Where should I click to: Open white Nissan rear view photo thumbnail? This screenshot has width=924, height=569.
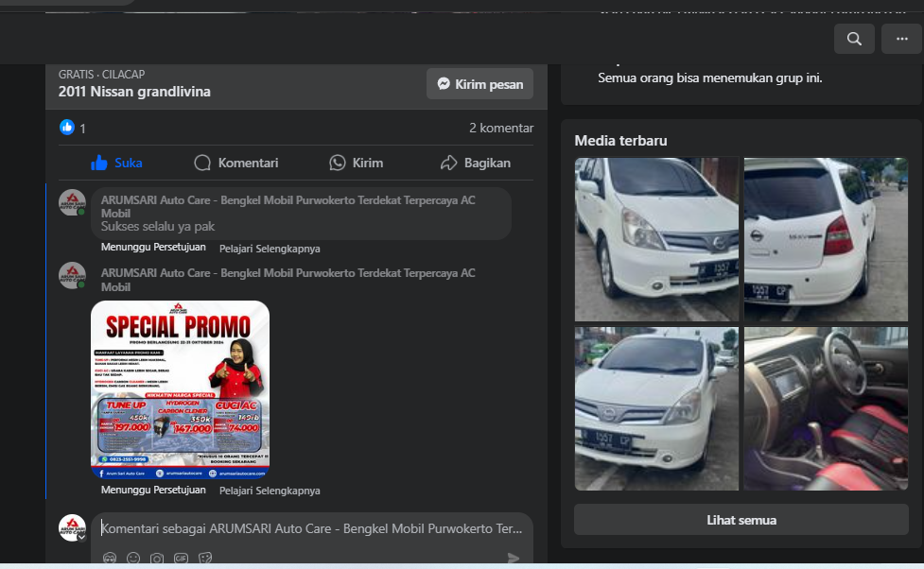click(827, 239)
